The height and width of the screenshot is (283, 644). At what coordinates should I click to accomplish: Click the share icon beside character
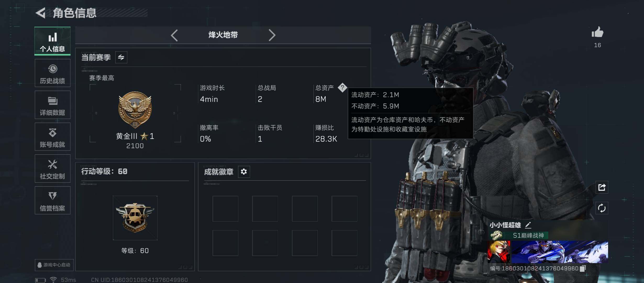(602, 187)
